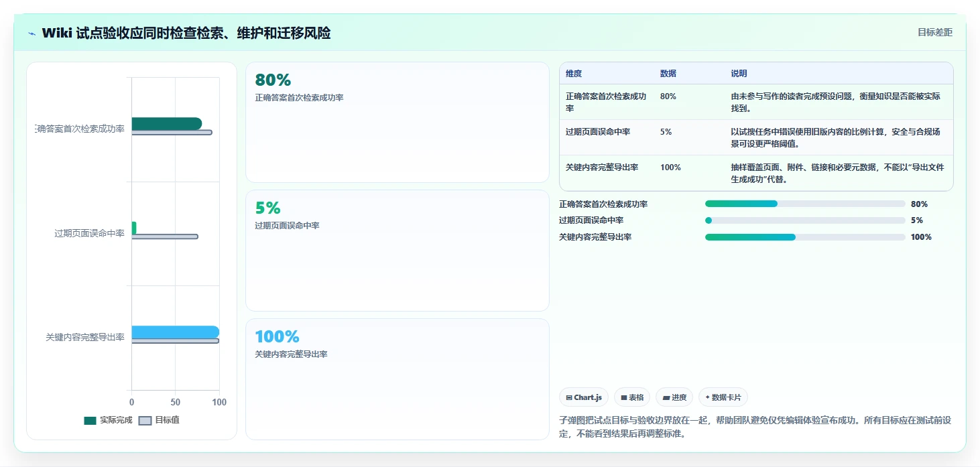Click the "100%" cell in the table
Image resolution: width=980 pixels, height=467 pixels.
pos(670,168)
